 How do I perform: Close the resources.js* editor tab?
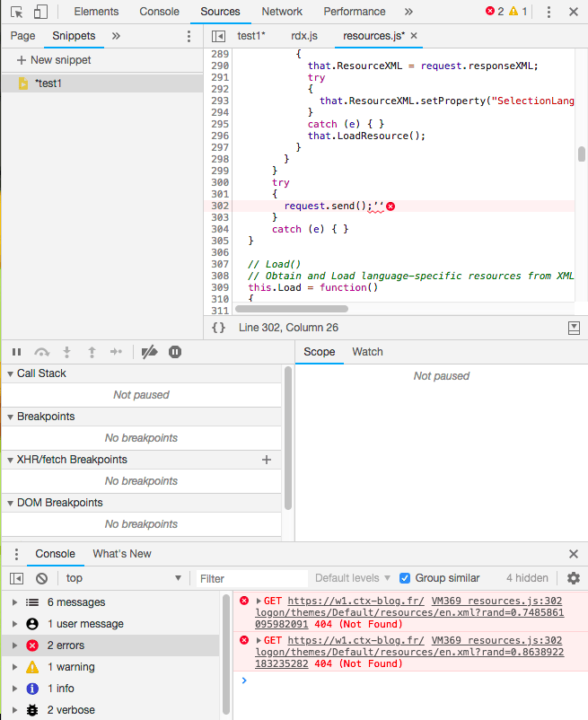(x=414, y=35)
